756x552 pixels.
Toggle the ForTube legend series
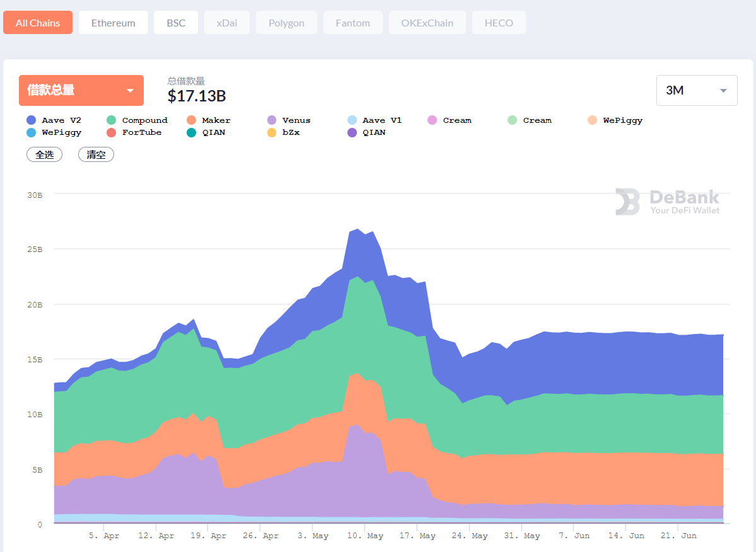tap(134, 132)
